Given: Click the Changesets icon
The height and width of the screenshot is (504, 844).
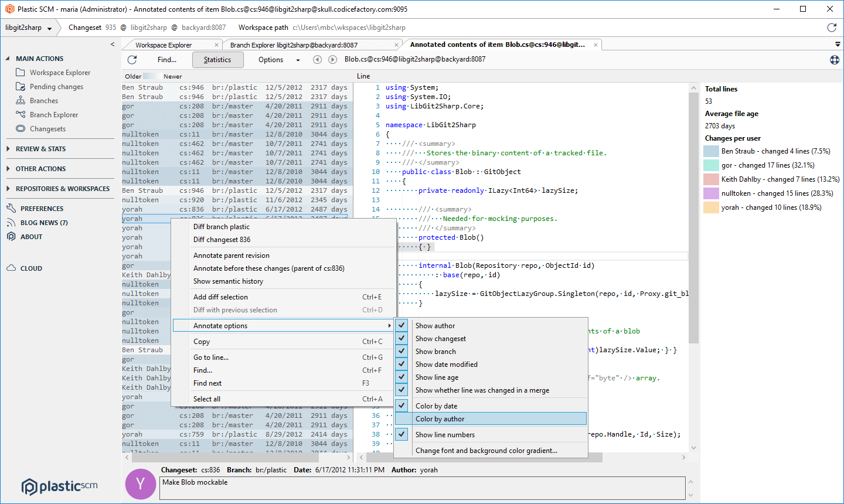Looking at the screenshot, I should pos(21,128).
